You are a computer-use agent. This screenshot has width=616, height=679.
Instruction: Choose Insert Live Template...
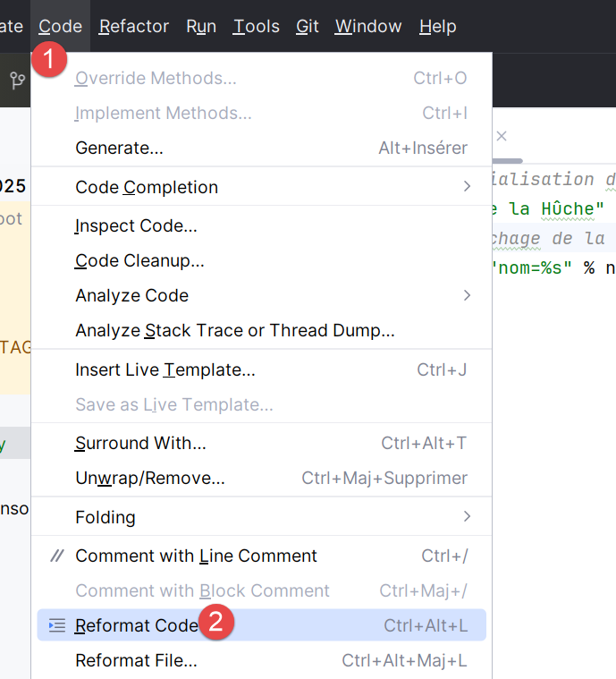click(x=165, y=369)
